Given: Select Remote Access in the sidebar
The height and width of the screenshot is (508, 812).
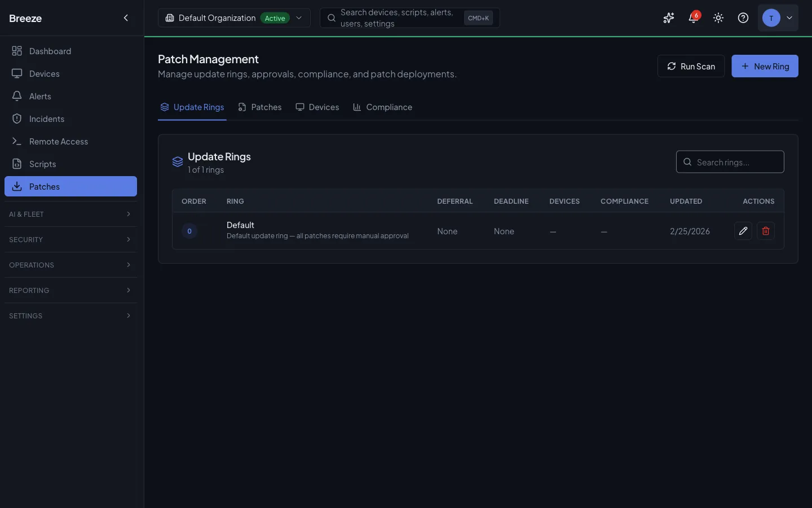Looking at the screenshot, I should coord(59,141).
